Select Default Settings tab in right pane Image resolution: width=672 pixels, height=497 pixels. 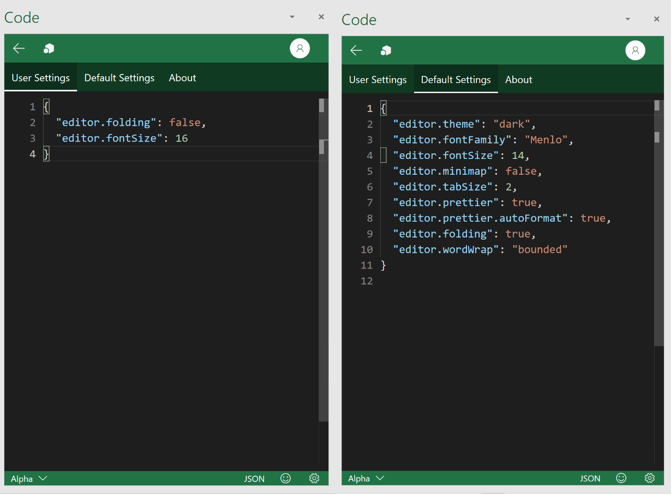pyautogui.click(x=456, y=80)
